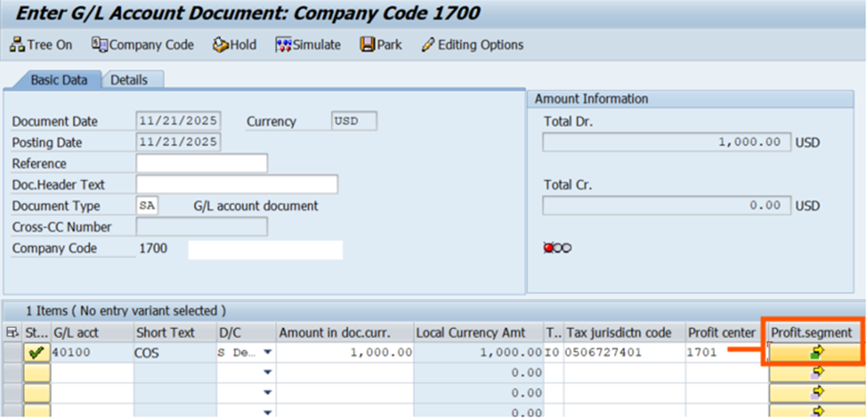The height and width of the screenshot is (419, 868).
Task: Click the Park document icon
Action: click(x=367, y=44)
